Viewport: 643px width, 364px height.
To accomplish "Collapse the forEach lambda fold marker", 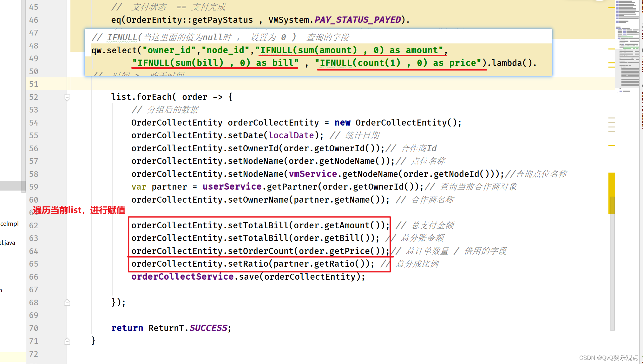I will tap(67, 97).
